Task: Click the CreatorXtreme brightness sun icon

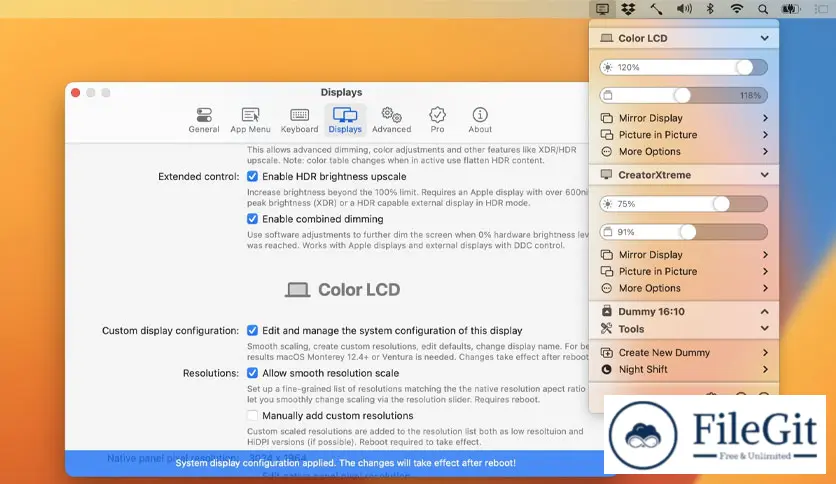Action: (x=607, y=204)
